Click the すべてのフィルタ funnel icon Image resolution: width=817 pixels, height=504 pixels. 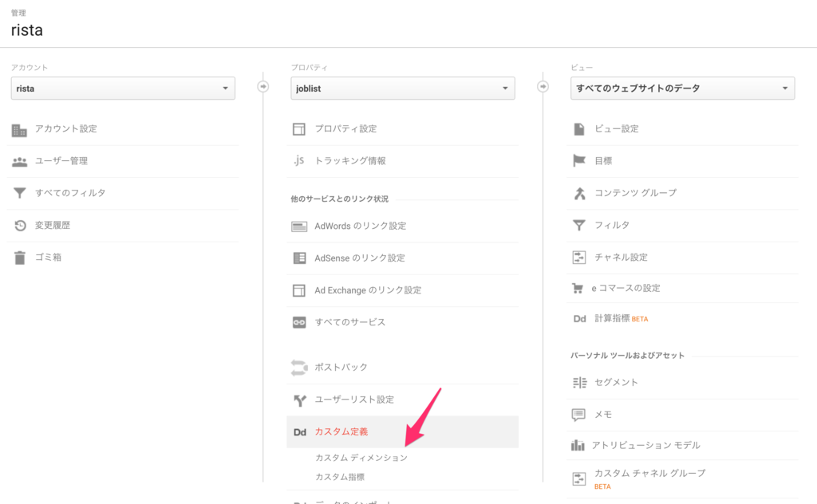(19, 193)
